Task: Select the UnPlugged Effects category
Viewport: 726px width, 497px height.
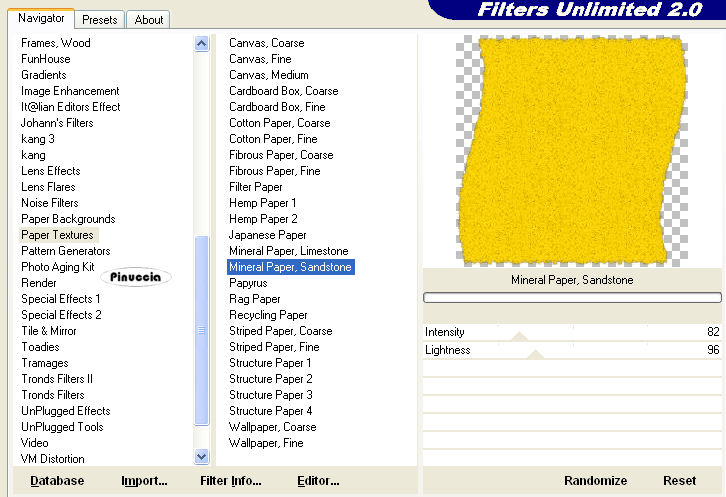Action: click(x=66, y=411)
